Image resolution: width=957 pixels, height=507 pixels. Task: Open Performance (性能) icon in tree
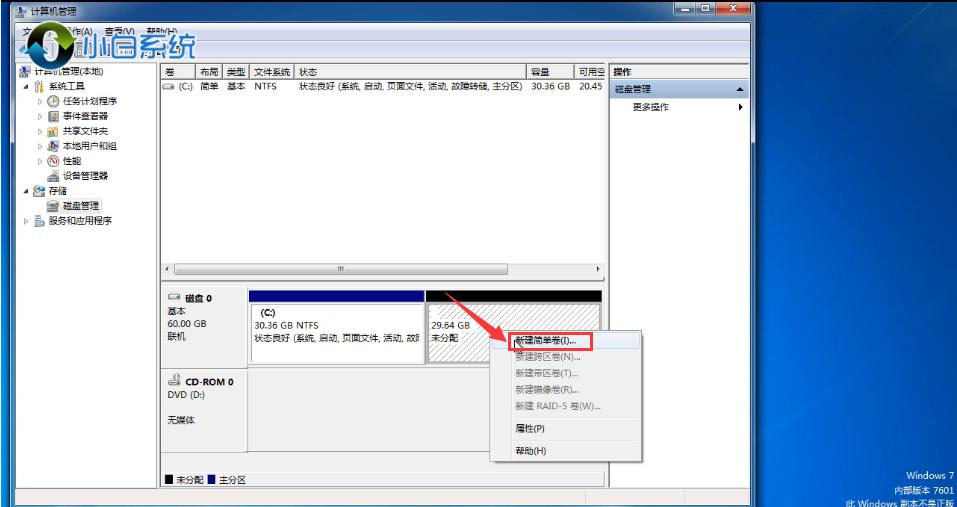pyautogui.click(x=53, y=161)
